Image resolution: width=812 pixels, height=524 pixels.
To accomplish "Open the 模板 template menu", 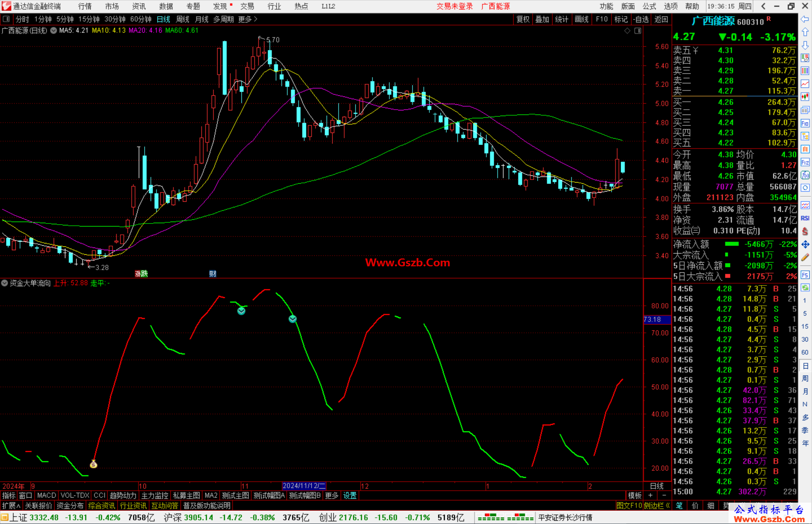I will coord(635,495).
